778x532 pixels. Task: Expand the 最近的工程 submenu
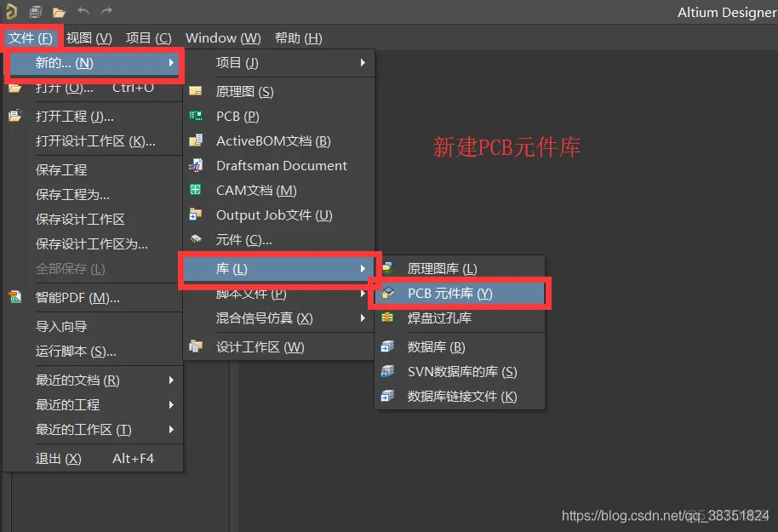pyautogui.click(x=94, y=405)
